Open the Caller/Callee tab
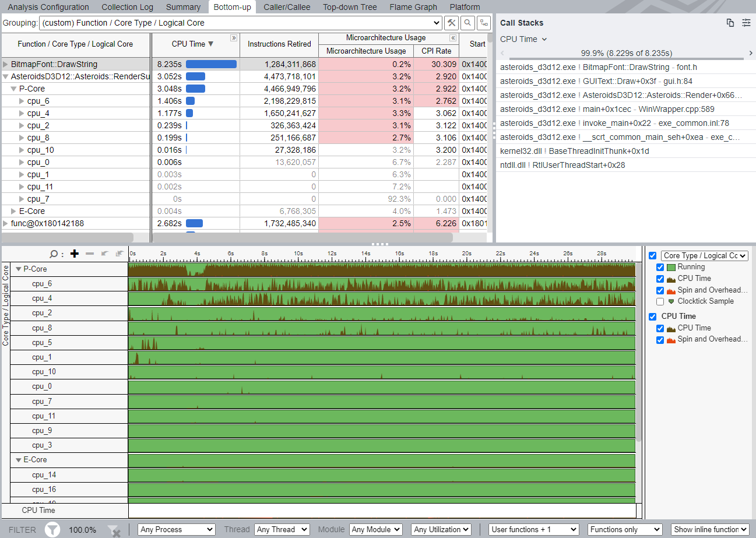 [287, 7]
